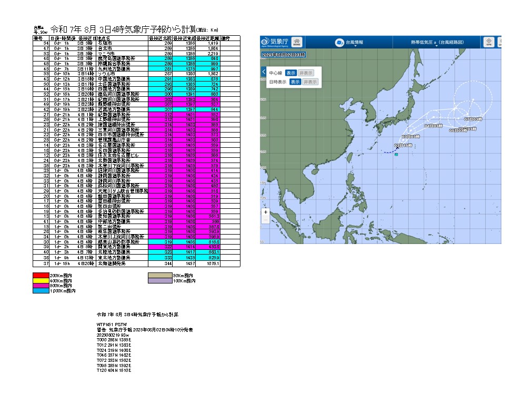Select the 四国地方整備局 row name cell
This screenshot has width=532, height=395.
[122, 89]
